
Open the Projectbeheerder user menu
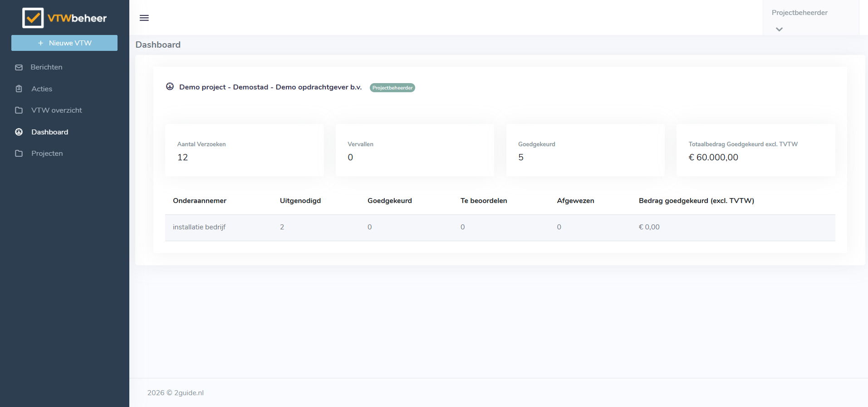[x=799, y=13]
